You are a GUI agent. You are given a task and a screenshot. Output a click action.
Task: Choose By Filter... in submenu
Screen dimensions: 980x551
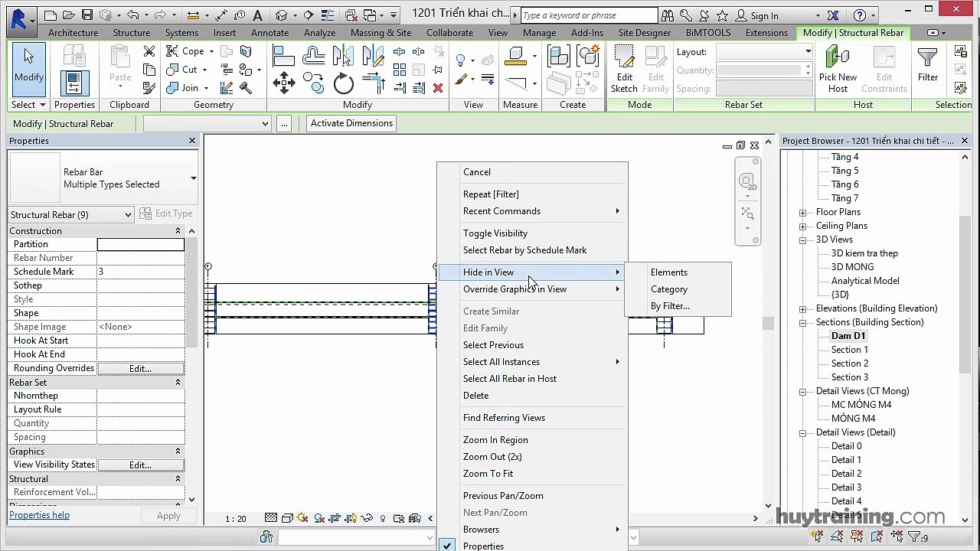coord(670,306)
